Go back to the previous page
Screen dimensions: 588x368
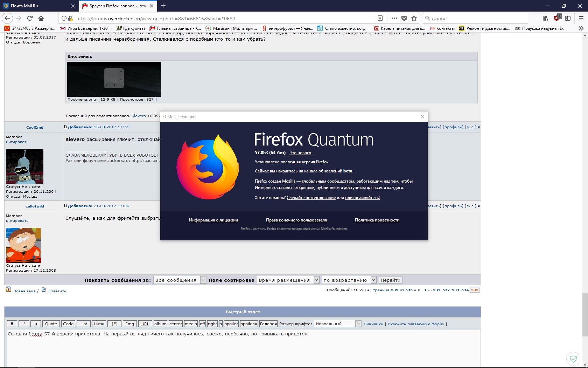pos(7,18)
